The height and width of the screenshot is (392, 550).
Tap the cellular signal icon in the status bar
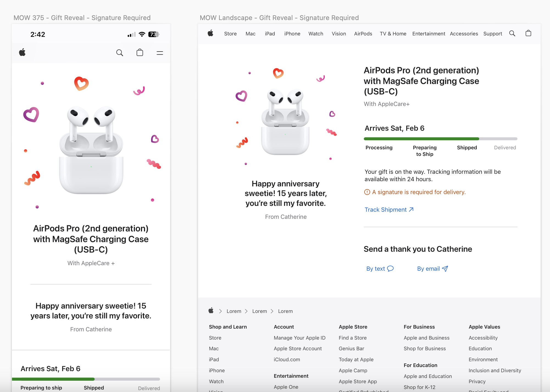point(132,35)
